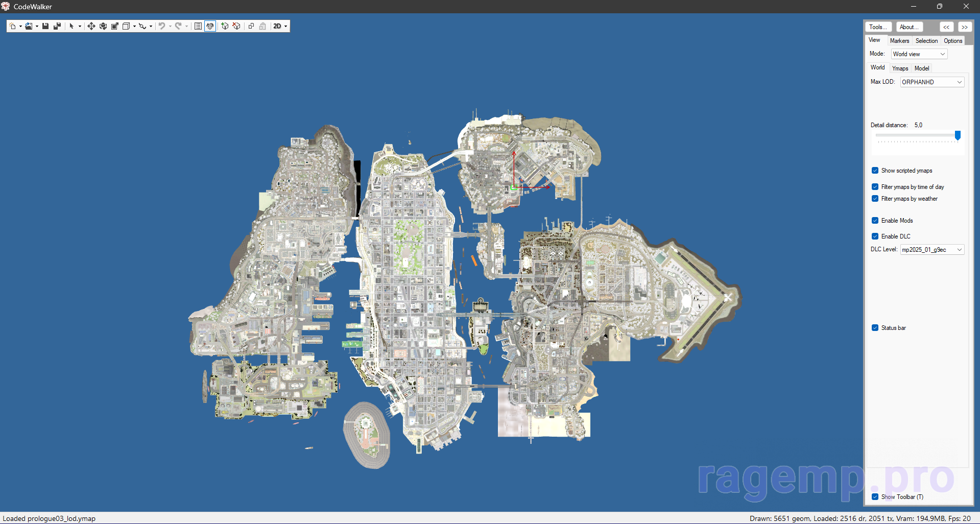Click the Delete entity cube icon

236,26
